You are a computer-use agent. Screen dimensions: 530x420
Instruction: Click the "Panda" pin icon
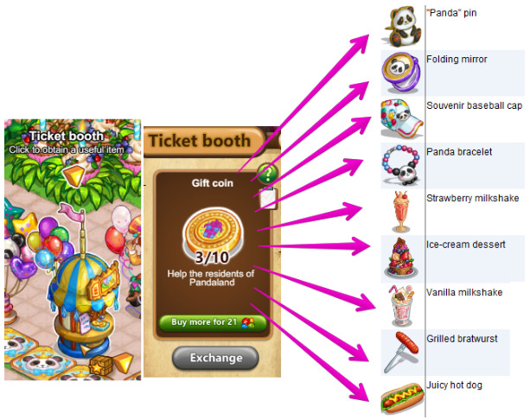point(403,27)
